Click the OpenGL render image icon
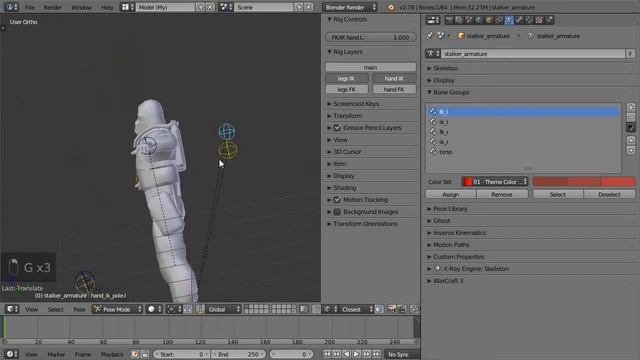Image resolution: width=640 pixels, height=360 pixels. click(391, 309)
